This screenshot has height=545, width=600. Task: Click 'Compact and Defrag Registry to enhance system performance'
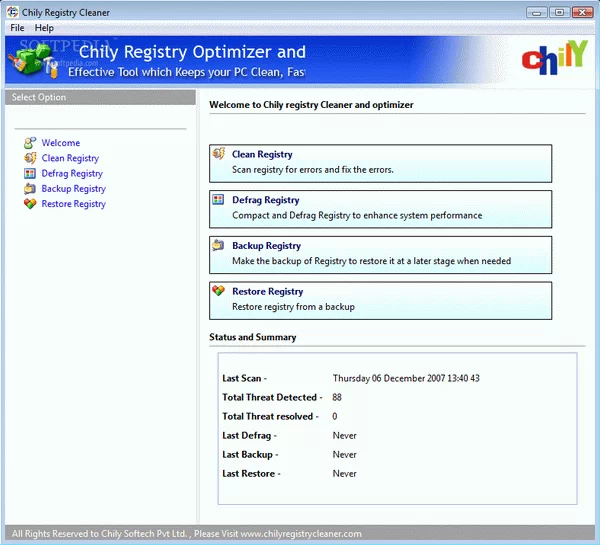[357, 215]
